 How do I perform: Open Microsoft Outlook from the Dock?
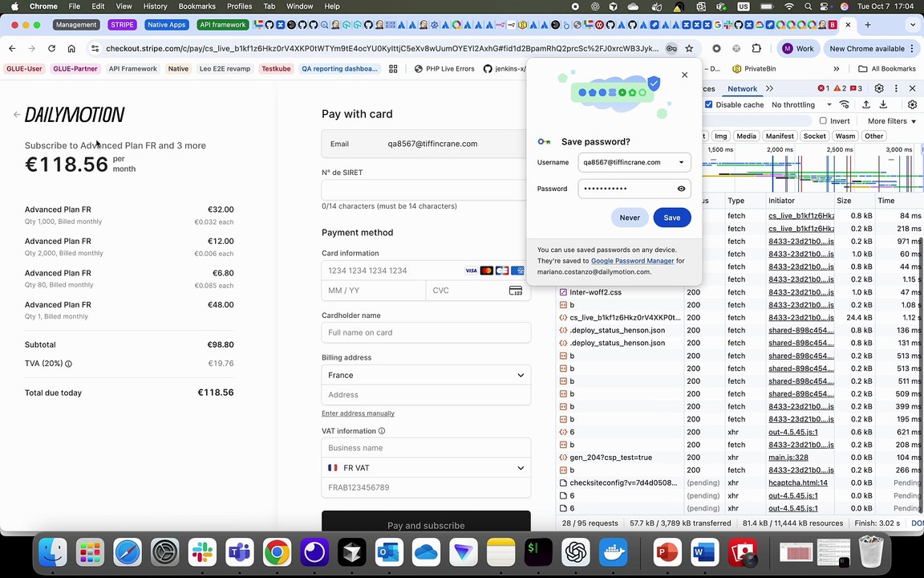389,552
